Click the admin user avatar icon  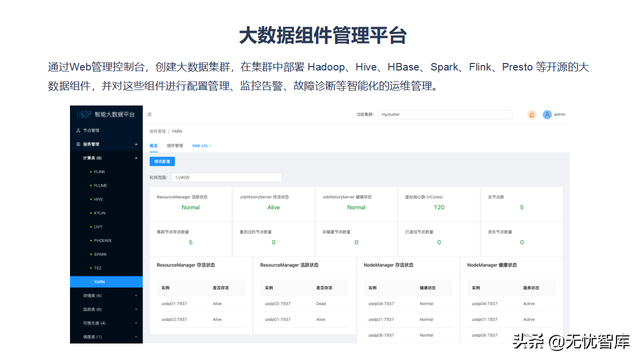click(547, 115)
